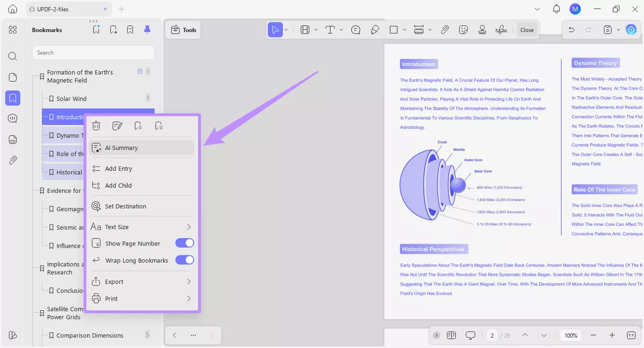Click the attach file paperclip tool
Screen dimensions: 644x348
tap(445, 30)
